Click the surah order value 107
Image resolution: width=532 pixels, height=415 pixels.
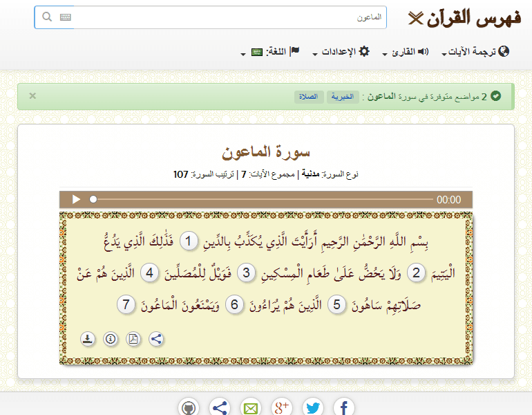pyautogui.click(x=180, y=174)
